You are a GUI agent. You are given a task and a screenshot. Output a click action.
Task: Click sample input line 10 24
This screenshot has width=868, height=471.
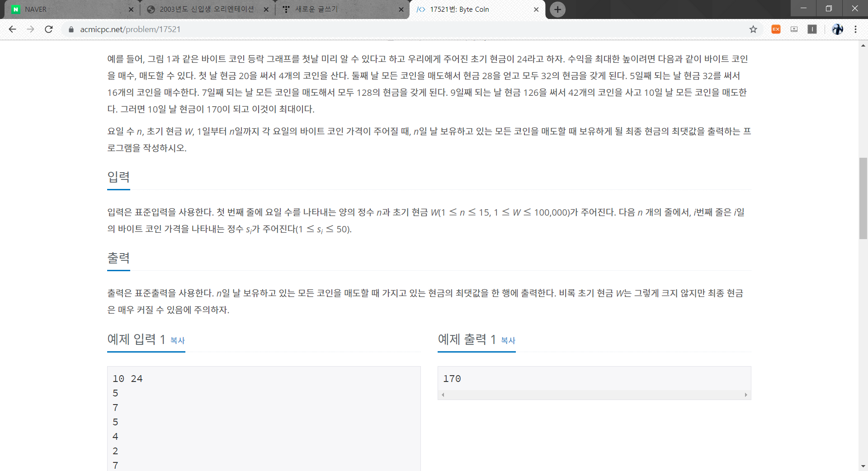pos(127,379)
